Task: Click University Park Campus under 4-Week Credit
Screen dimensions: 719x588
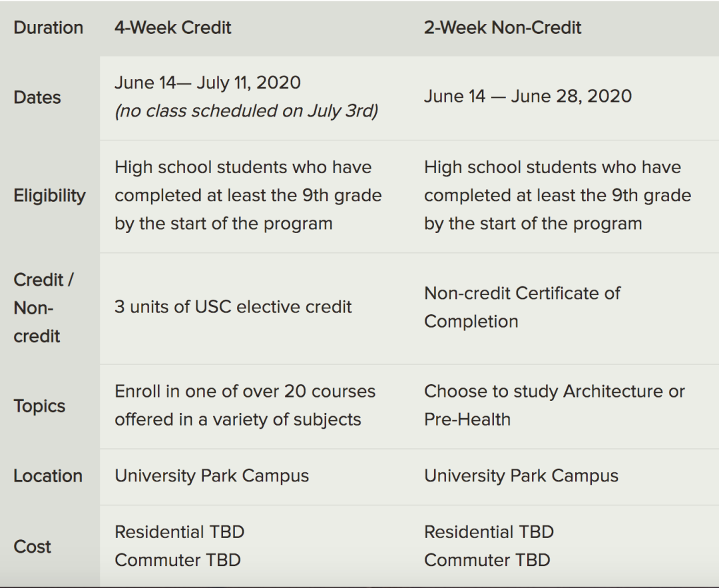Action: (x=212, y=476)
